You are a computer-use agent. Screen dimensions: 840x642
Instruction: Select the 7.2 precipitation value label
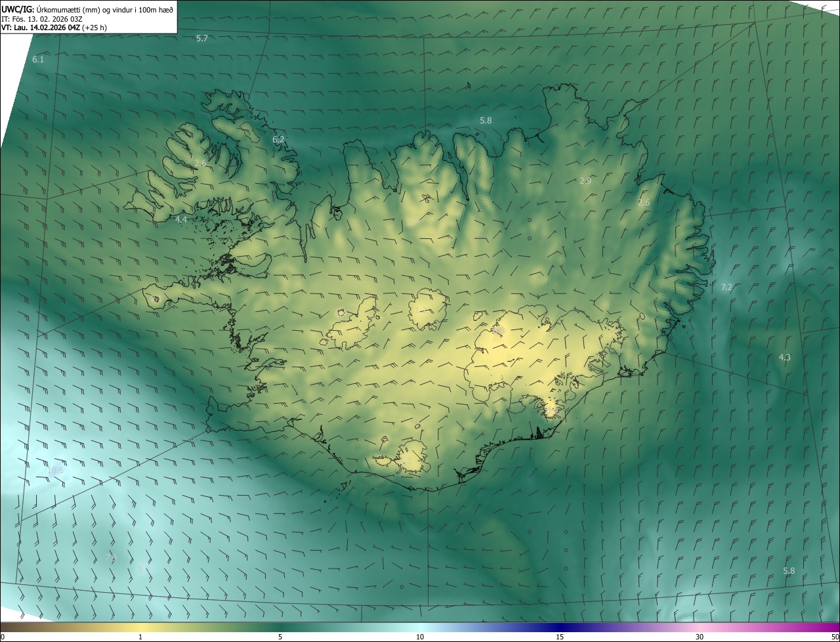726,288
